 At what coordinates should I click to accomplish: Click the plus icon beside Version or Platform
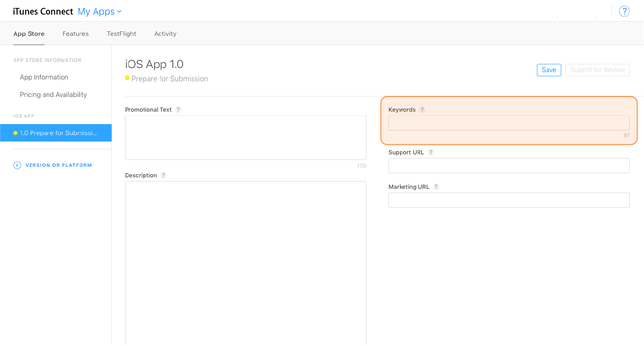17,165
